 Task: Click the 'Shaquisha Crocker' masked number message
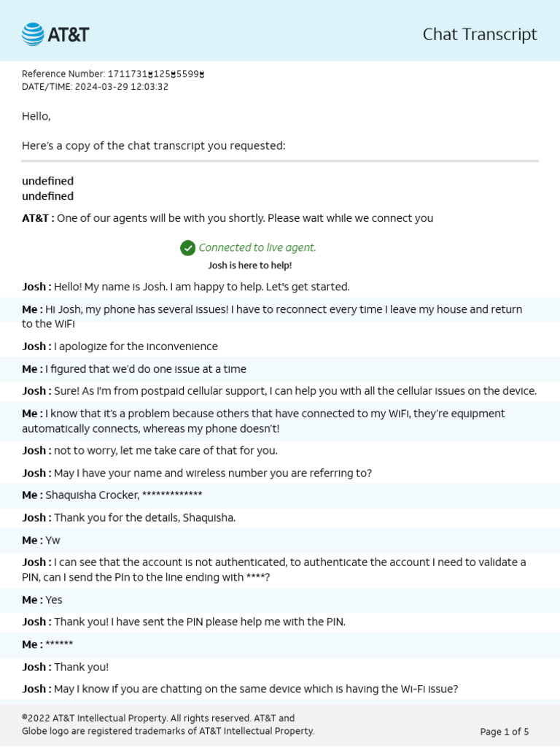[112, 495]
